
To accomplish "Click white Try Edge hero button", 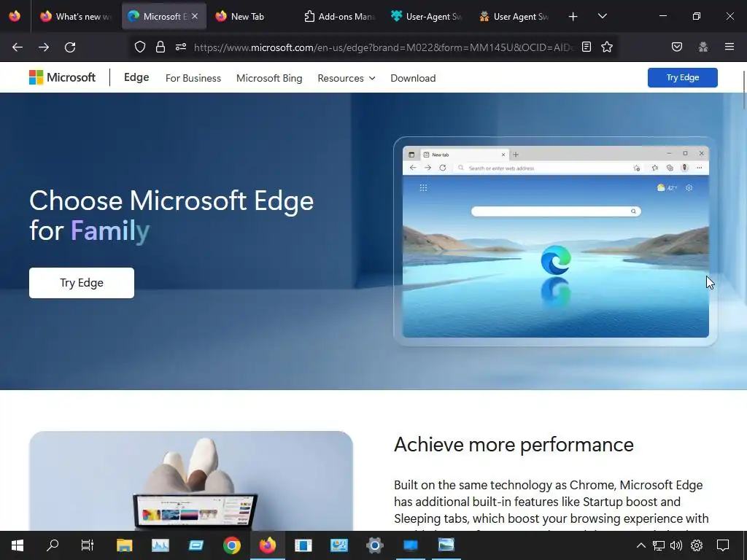I will 82,283.
